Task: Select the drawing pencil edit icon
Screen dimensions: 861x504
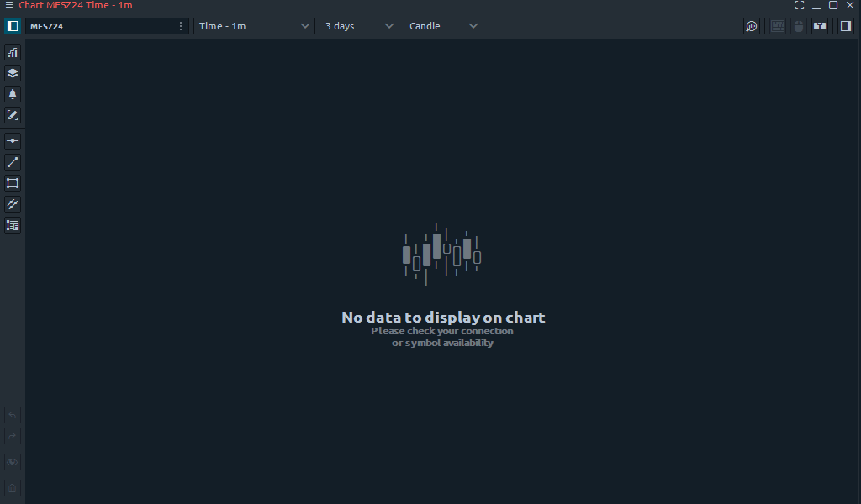Action: click(13, 115)
